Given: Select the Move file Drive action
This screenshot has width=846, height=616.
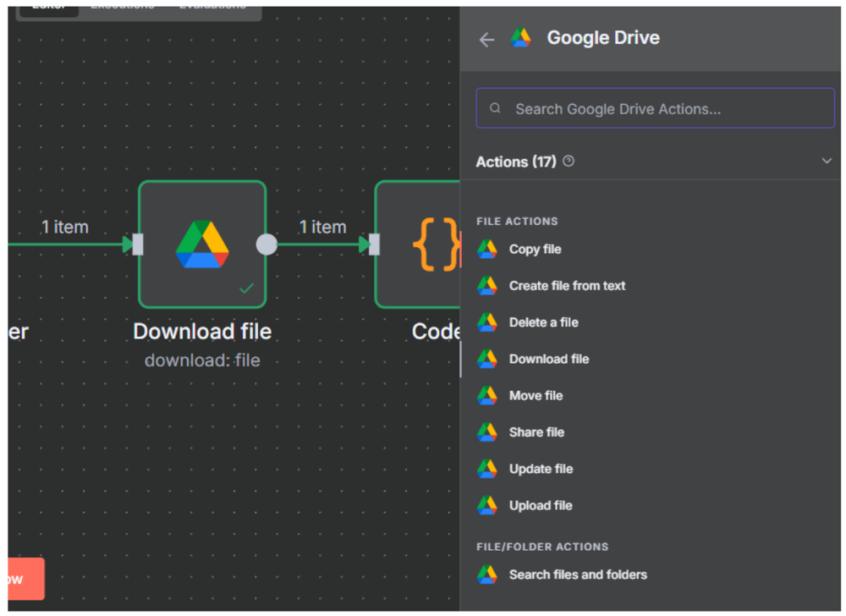Looking at the screenshot, I should coord(536,395).
